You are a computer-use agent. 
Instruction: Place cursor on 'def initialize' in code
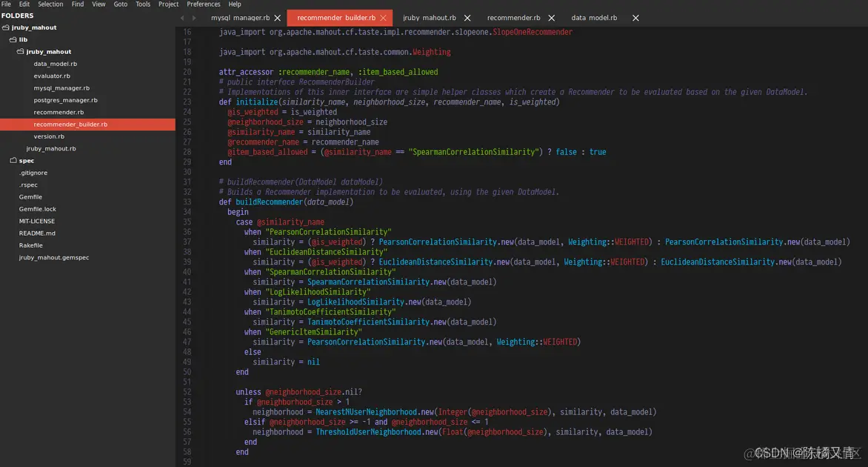[x=248, y=102]
